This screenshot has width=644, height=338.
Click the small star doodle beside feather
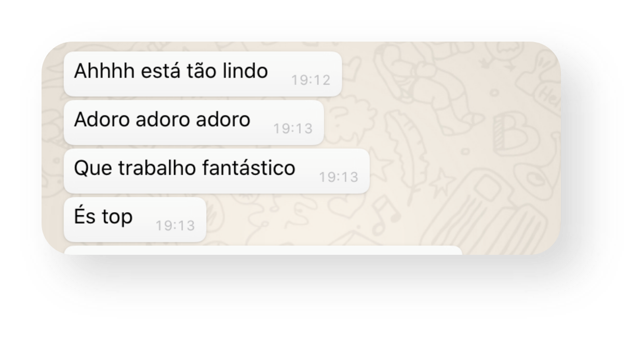click(x=442, y=182)
